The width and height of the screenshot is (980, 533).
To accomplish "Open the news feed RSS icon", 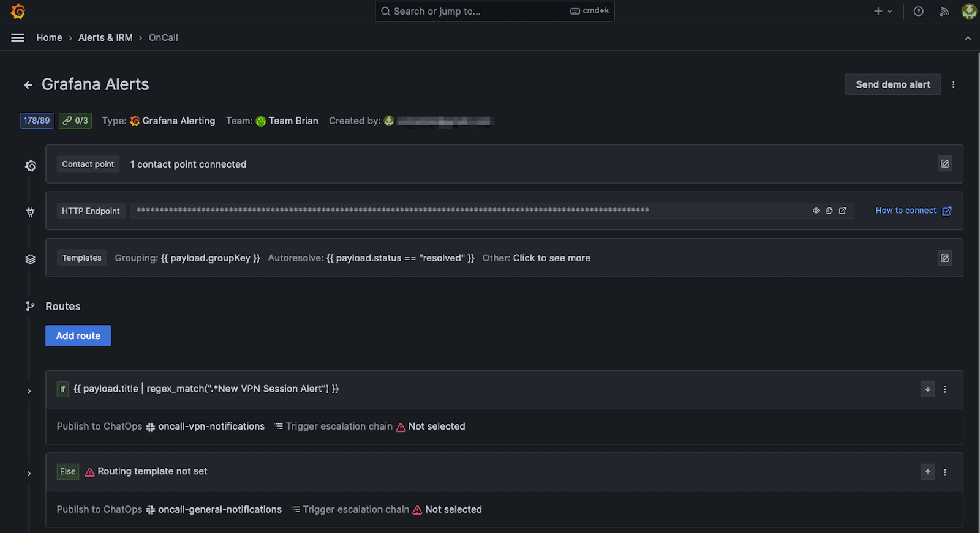I will [x=944, y=11].
